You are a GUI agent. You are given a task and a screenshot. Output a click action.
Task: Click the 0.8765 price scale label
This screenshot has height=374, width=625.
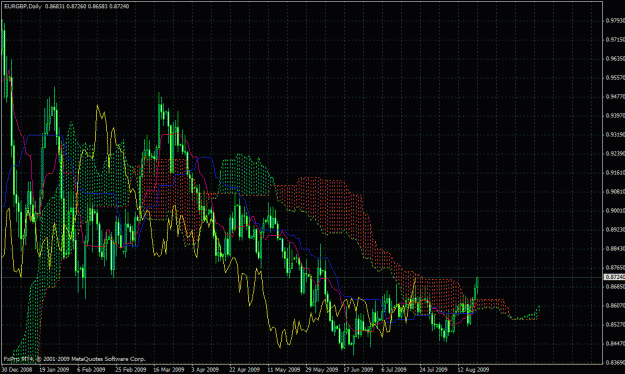click(x=615, y=268)
